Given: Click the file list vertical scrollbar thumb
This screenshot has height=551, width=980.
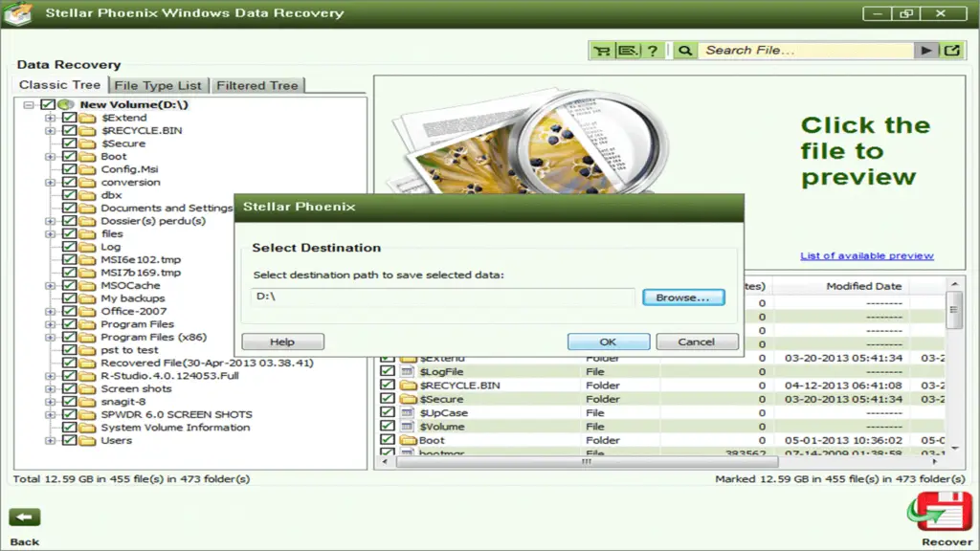Looking at the screenshot, I should (954, 311).
